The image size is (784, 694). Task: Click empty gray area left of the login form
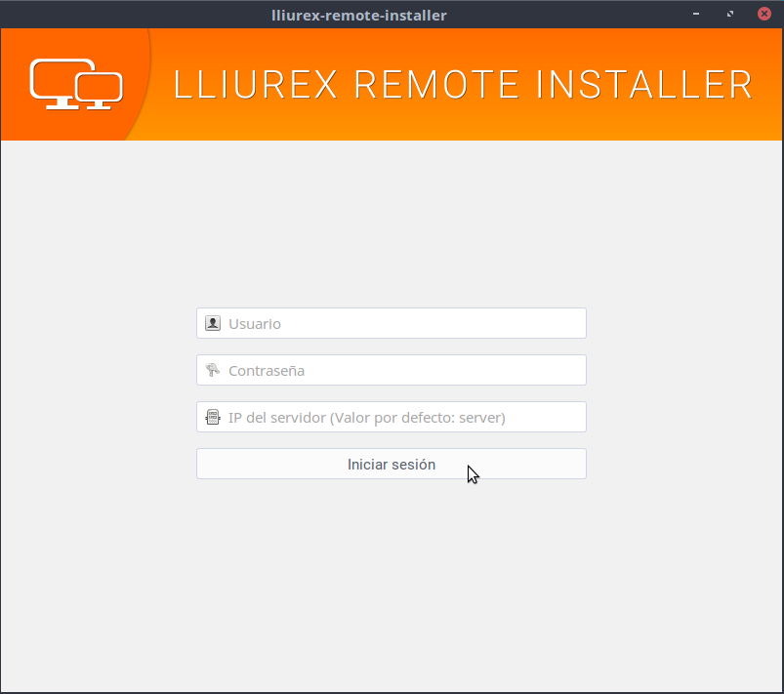tap(98, 390)
